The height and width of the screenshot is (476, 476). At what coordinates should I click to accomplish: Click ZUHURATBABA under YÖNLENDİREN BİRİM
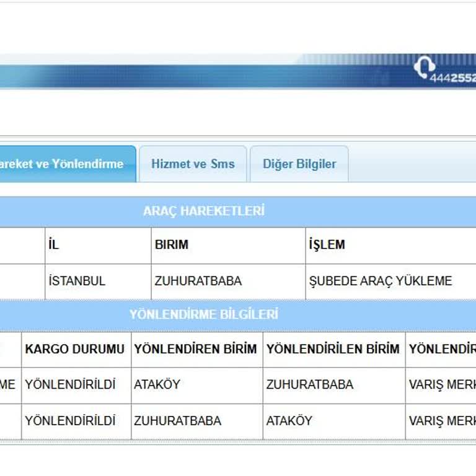[197, 421]
